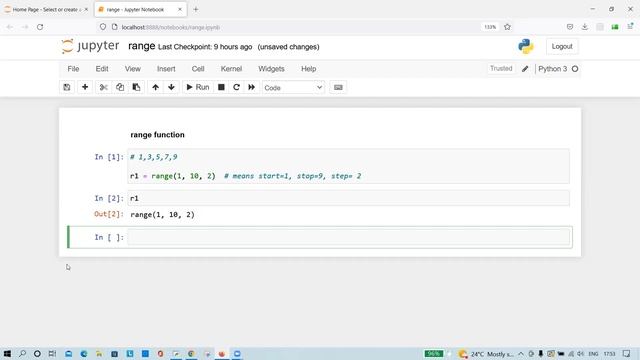640x360 pixels.
Task: Open the Kernel menu
Action: coord(231,69)
